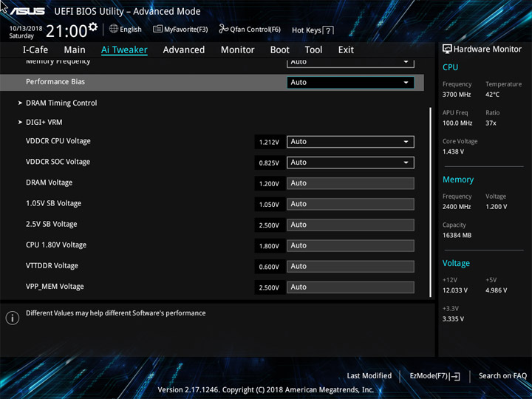Open the Memory Frequency dropdown at the top

[350, 63]
